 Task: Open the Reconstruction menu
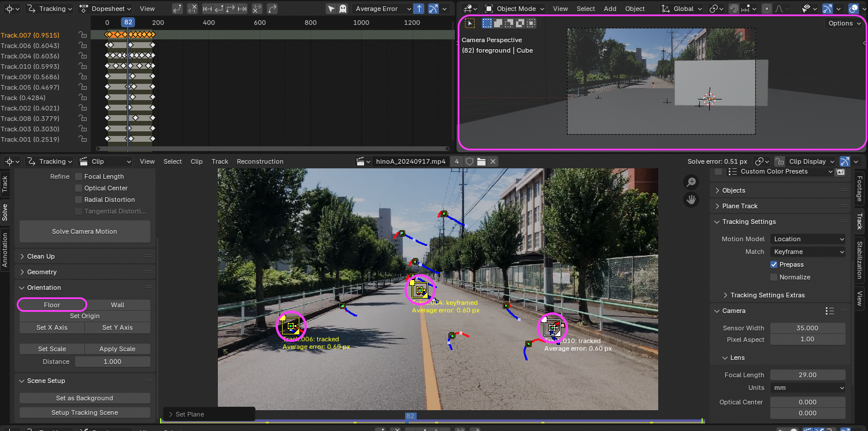click(260, 161)
